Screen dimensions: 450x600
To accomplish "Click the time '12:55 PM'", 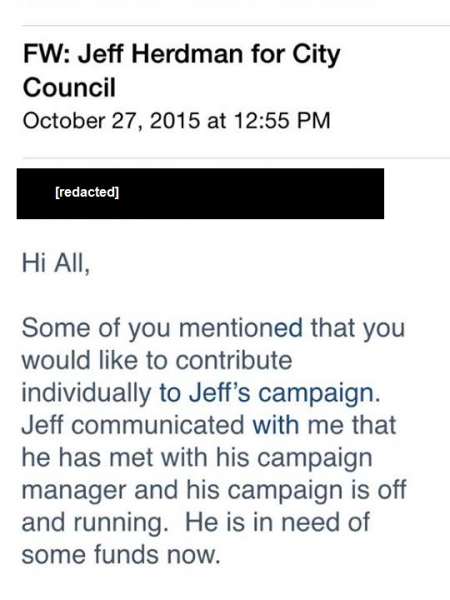I will pos(281,121).
